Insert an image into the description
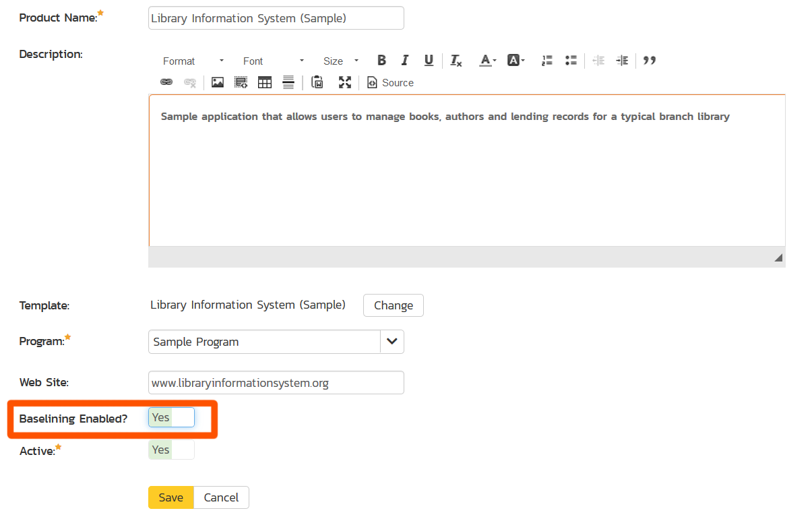The height and width of the screenshot is (519, 812). pos(218,82)
